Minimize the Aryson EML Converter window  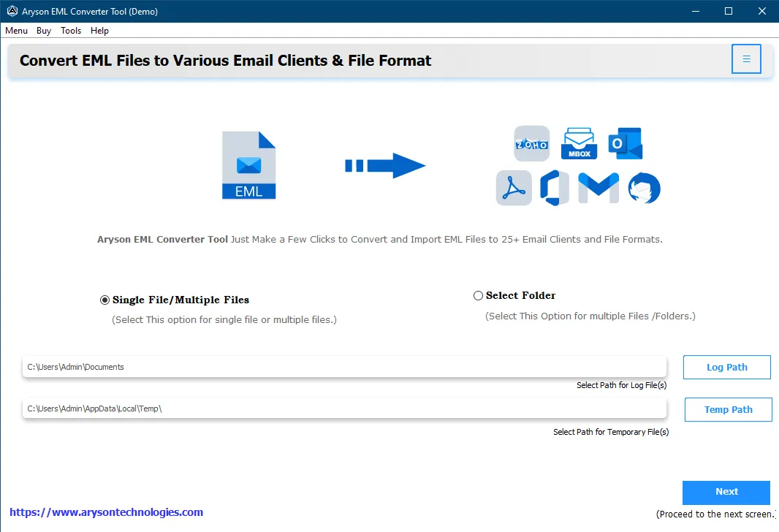click(696, 11)
